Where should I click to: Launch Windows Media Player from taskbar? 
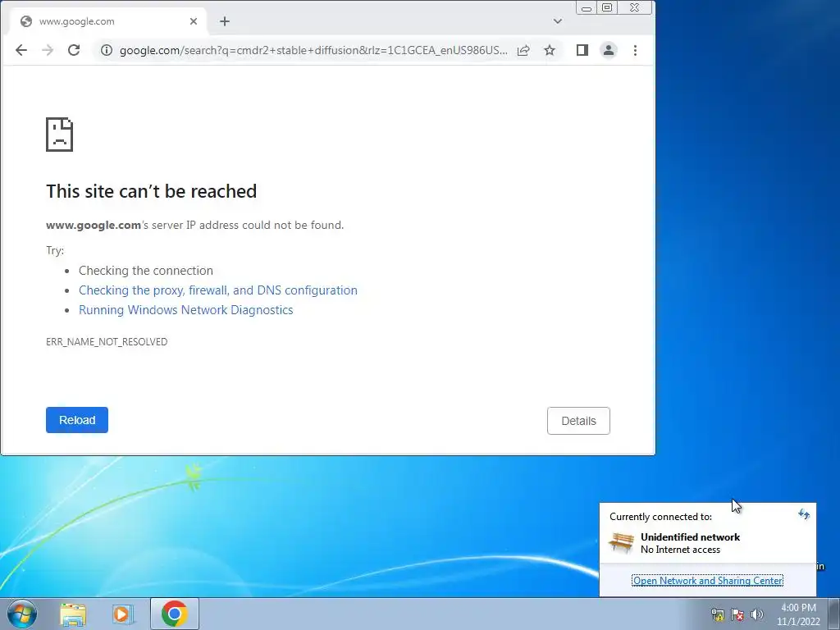[x=123, y=614]
